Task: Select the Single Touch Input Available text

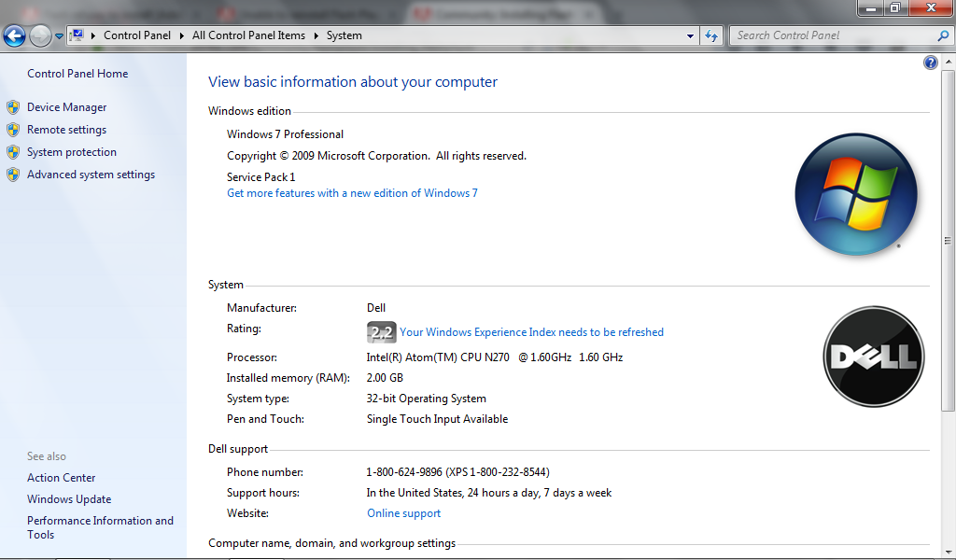Action: click(x=437, y=419)
